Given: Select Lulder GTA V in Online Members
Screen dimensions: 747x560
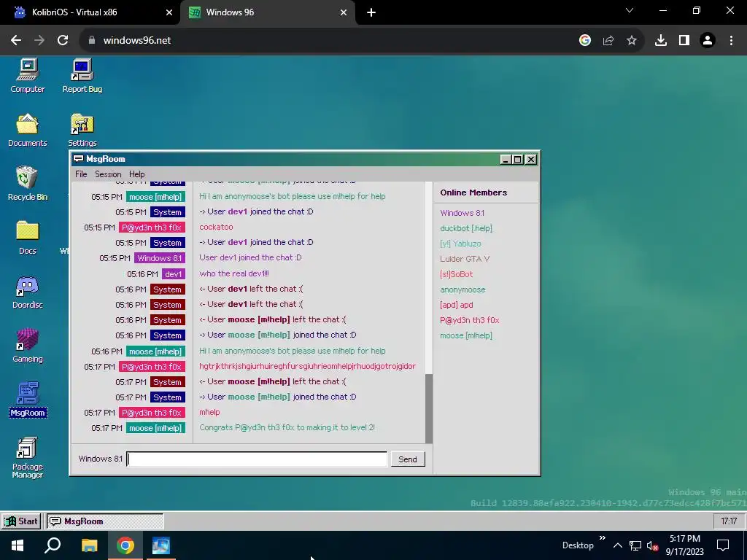Looking at the screenshot, I should pyautogui.click(x=465, y=259).
